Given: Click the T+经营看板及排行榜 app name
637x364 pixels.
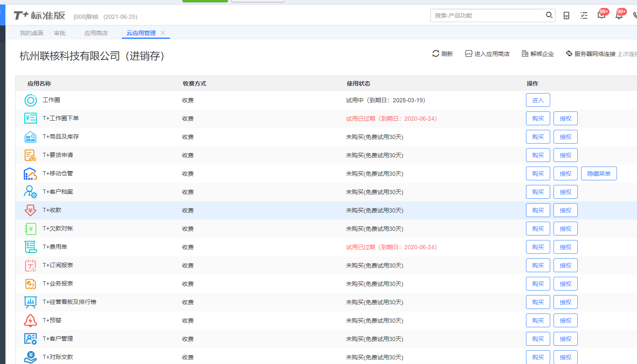Looking at the screenshot, I should click(x=70, y=302).
